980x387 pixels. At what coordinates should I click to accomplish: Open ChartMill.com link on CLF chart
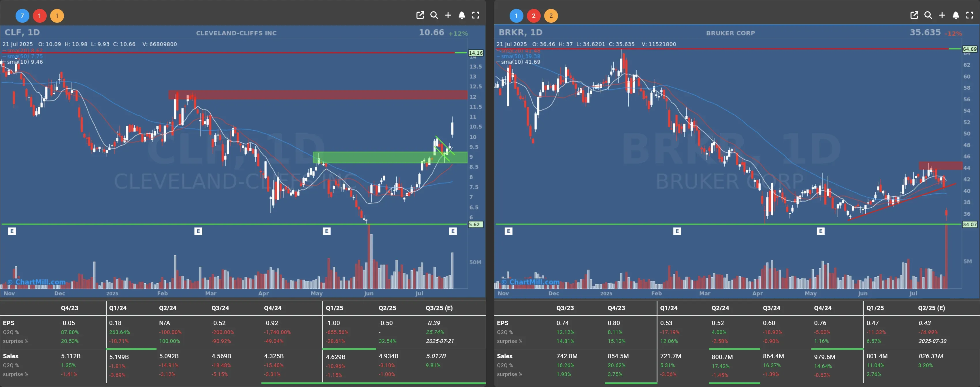tap(37, 282)
